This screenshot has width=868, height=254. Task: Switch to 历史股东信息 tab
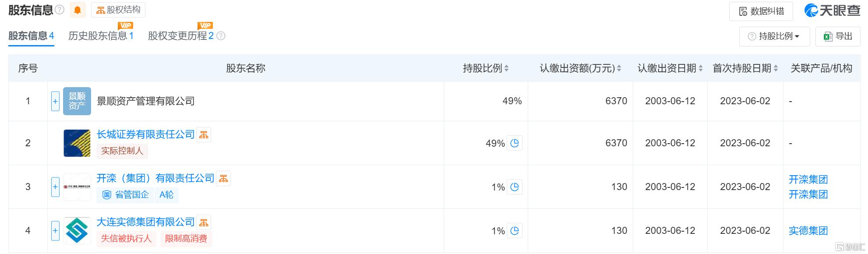click(x=101, y=36)
